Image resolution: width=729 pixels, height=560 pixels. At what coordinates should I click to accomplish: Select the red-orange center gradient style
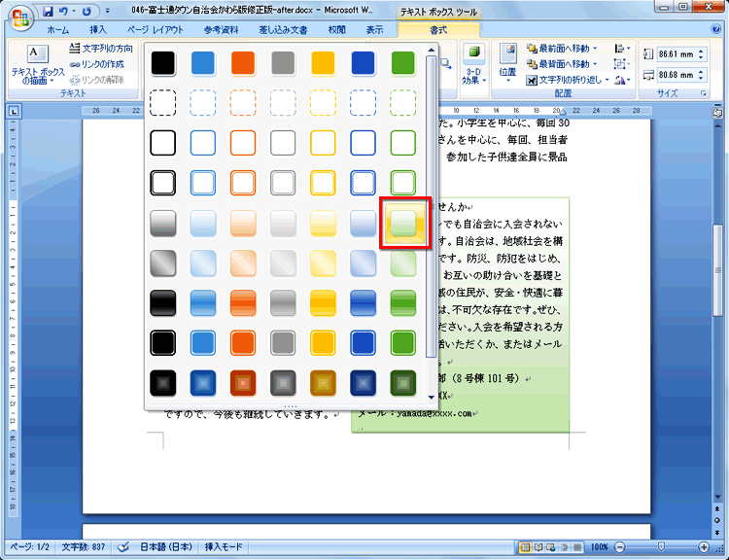click(243, 383)
